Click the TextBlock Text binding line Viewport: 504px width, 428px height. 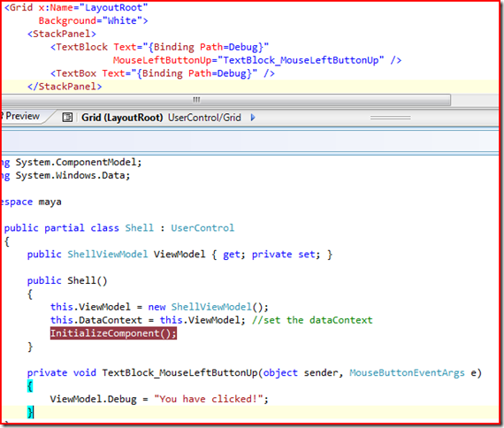coord(160,47)
